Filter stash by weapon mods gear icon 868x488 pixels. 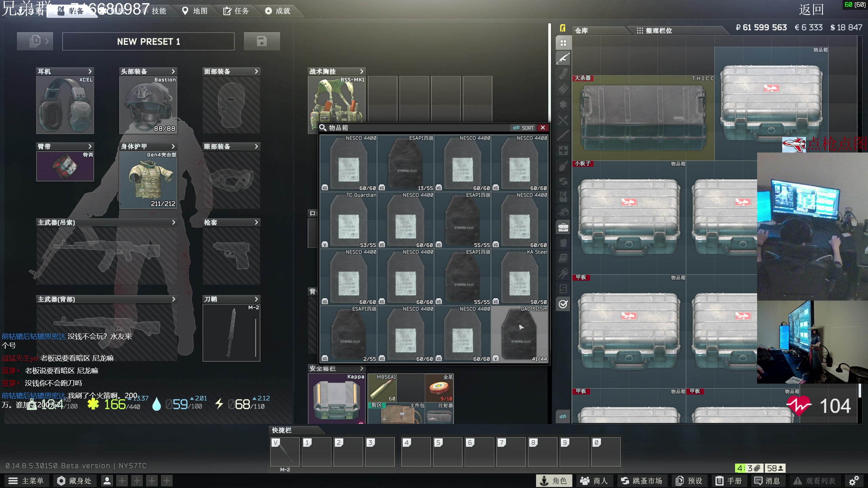(563, 104)
